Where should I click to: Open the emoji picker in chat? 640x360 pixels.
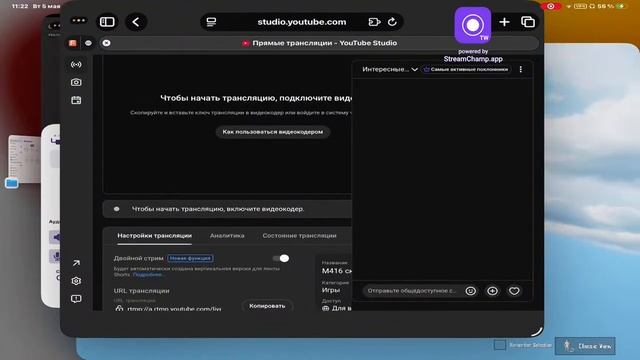pyautogui.click(x=471, y=291)
